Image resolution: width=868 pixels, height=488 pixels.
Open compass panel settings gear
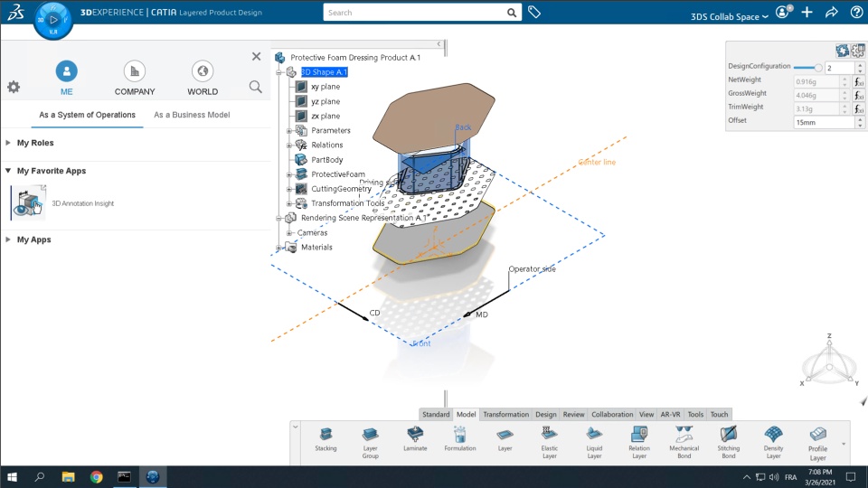[x=14, y=87]
